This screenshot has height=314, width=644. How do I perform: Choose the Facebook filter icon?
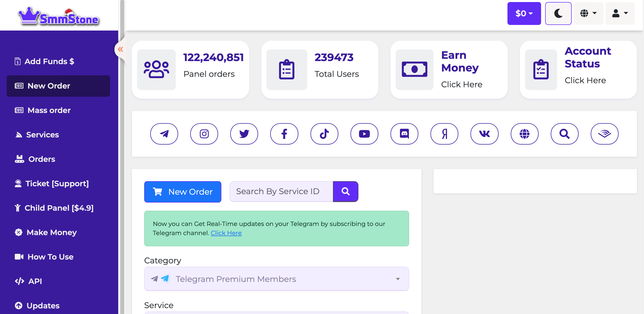point(284,134)
